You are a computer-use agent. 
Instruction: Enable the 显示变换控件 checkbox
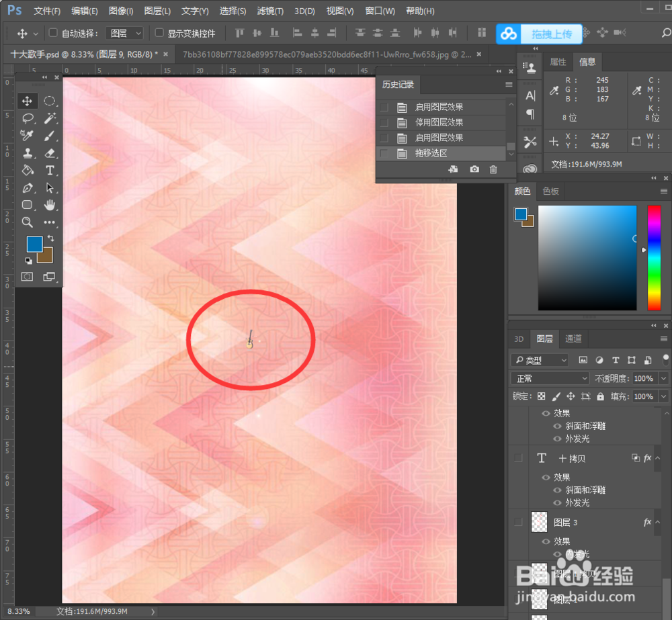pos(159,32)
